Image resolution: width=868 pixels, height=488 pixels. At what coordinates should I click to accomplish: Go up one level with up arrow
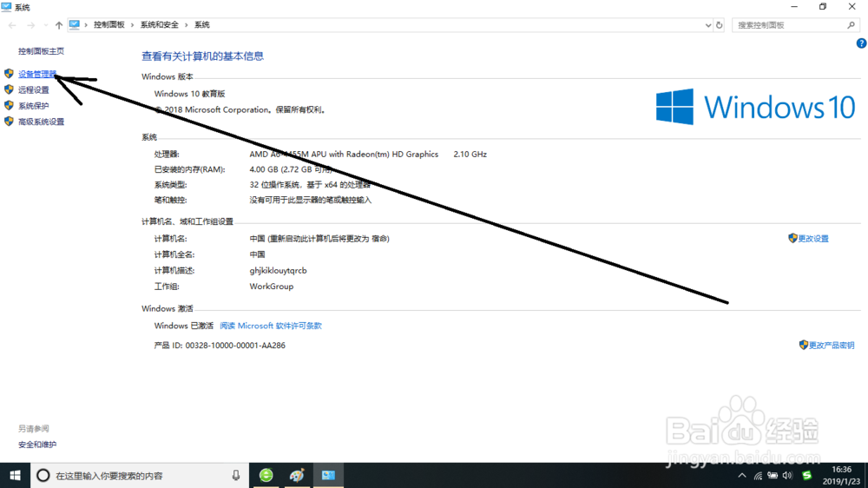pyautogui.click(x=59, y=25)
